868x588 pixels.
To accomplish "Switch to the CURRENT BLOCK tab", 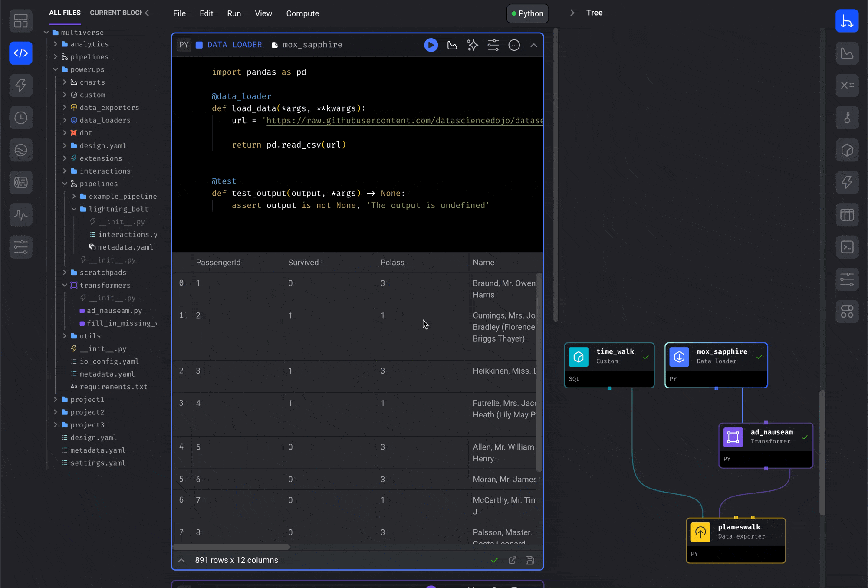I will [116, 13].
